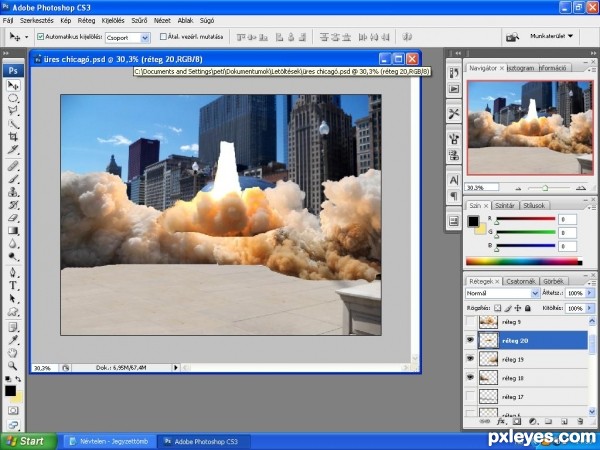
Task: Open the Szerkesztés menu
Action: pos(37,21)
